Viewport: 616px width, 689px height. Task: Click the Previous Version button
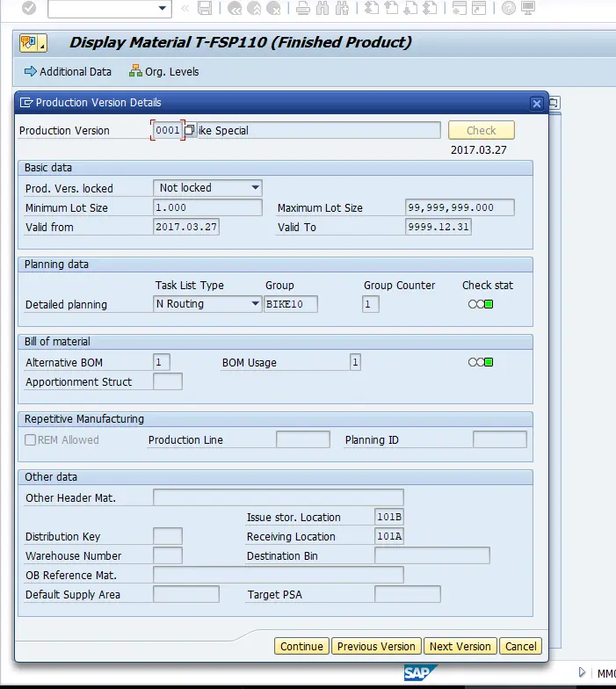click(x=376, y=646)
